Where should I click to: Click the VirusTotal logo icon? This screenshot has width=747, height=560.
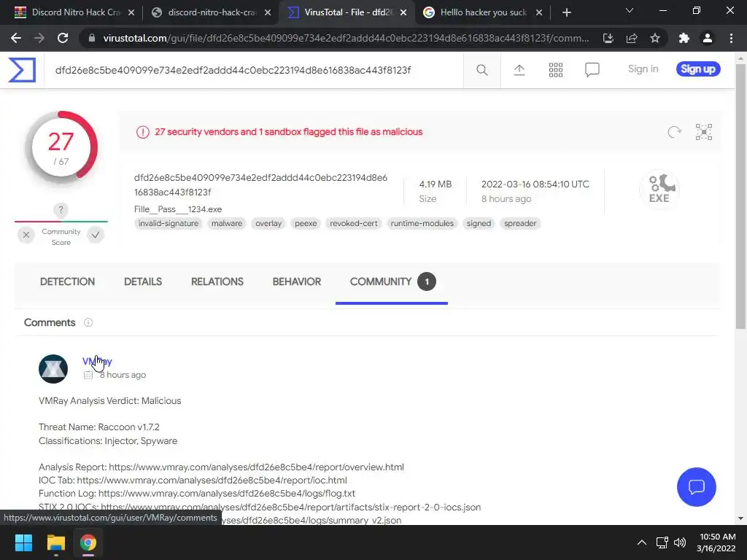(22, 70)
